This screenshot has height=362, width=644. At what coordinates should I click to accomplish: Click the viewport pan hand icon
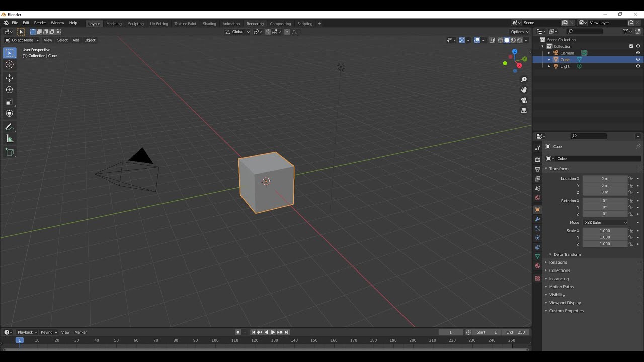(524, 89)
